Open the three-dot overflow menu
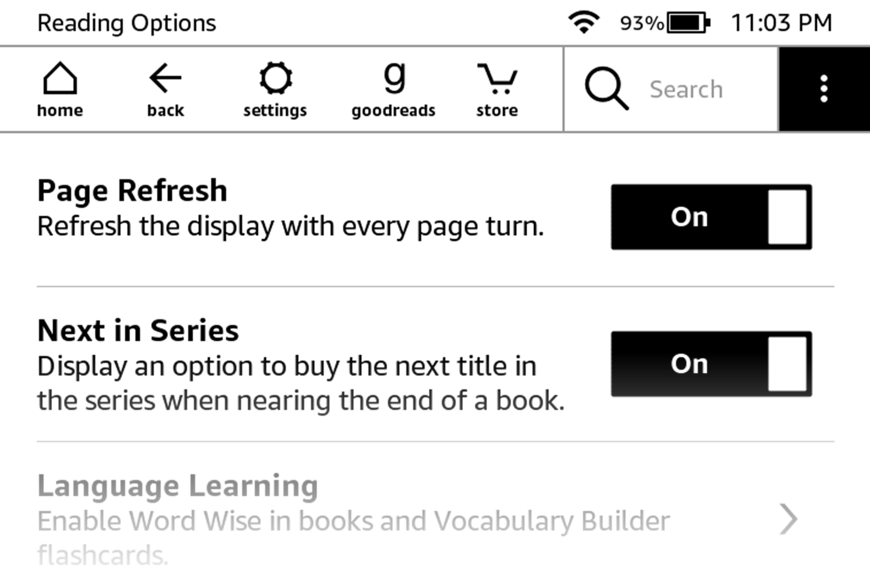Screen dimensions: 870x588 pos(824,88)
